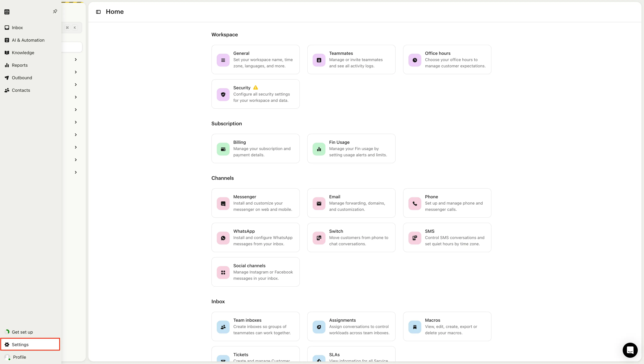The image size is (644, 364).
Task: Click the Billing card icon
Action: coord(223,149)
